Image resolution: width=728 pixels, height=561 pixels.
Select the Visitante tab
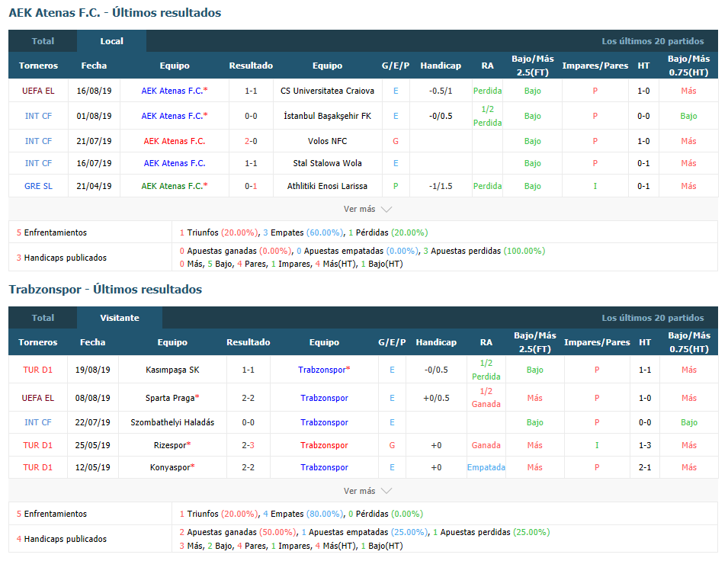(x=120, y=318)
